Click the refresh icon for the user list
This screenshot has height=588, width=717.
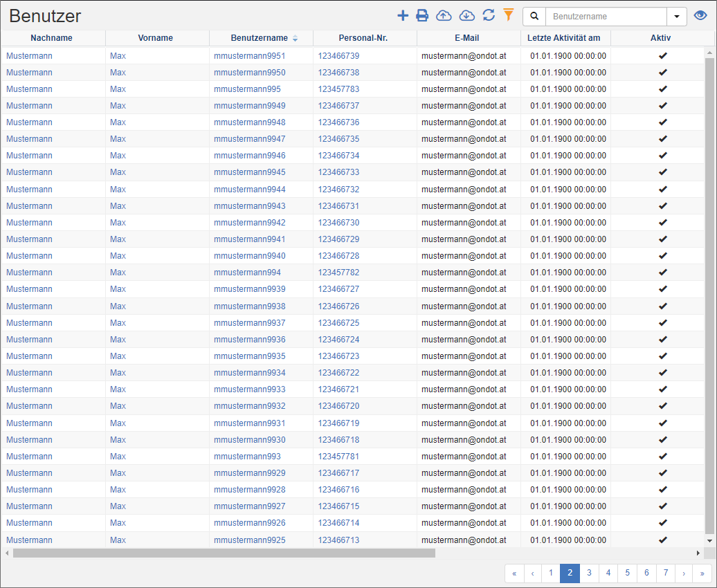(x=489, y=15)
